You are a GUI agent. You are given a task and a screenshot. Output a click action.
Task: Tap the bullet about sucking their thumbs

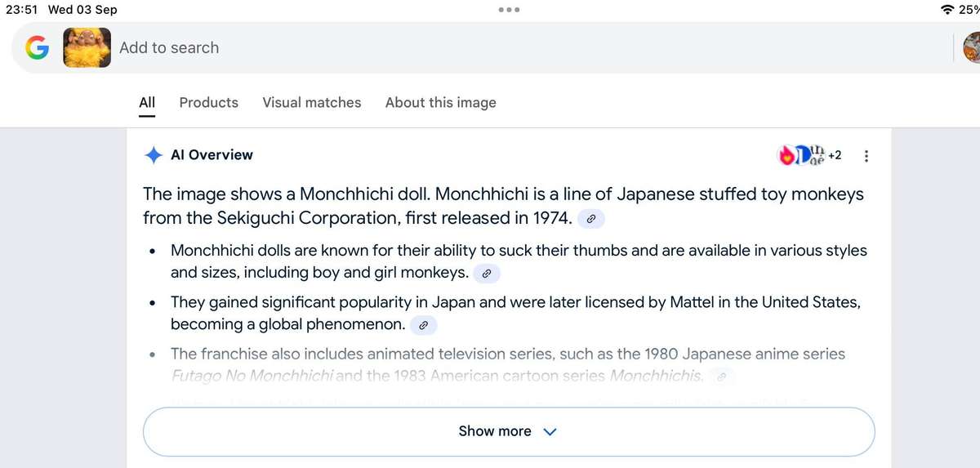point(519,261)
